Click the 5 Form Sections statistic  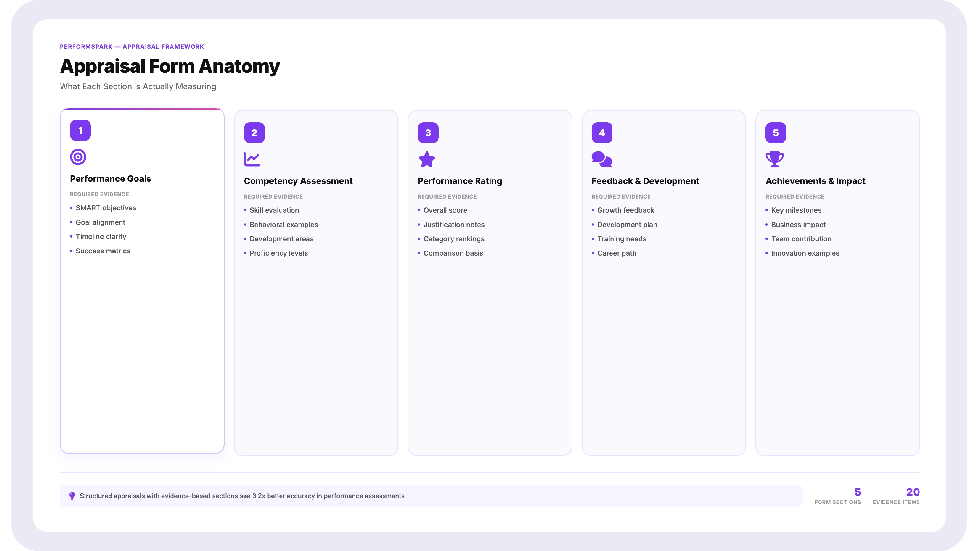(838, 496)
